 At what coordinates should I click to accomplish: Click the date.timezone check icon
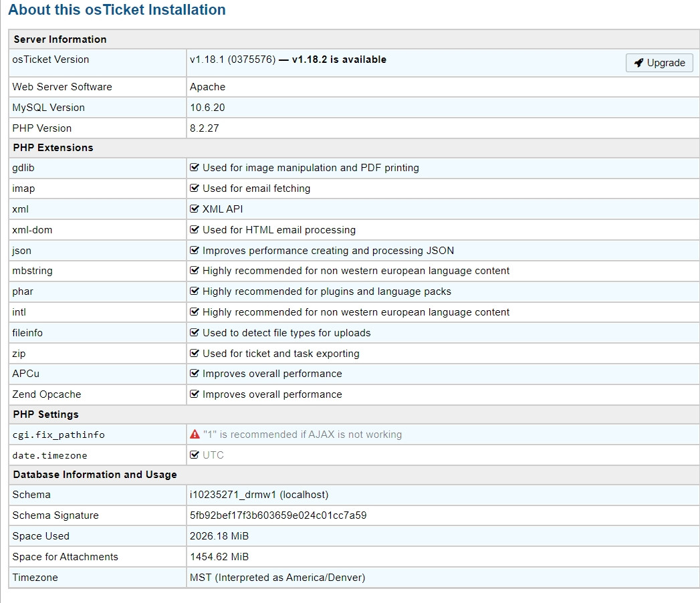pyautogui.click(x=194, y=455)
